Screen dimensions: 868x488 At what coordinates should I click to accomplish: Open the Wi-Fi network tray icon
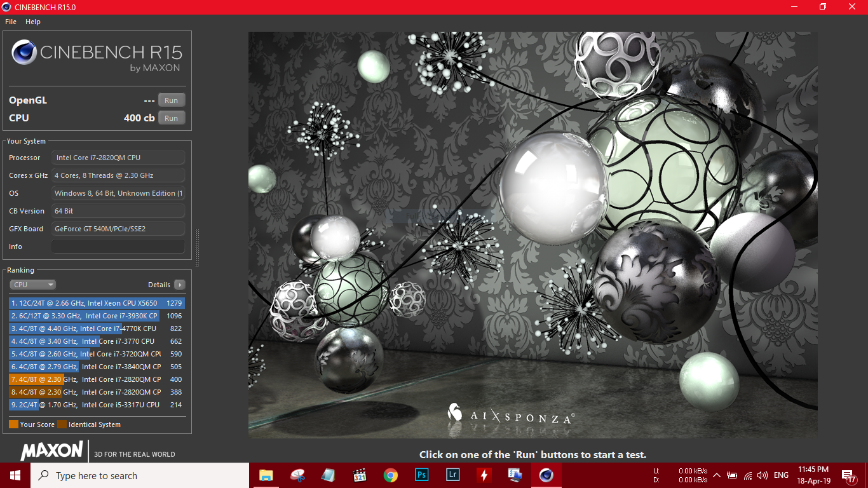tap(748, 475)
